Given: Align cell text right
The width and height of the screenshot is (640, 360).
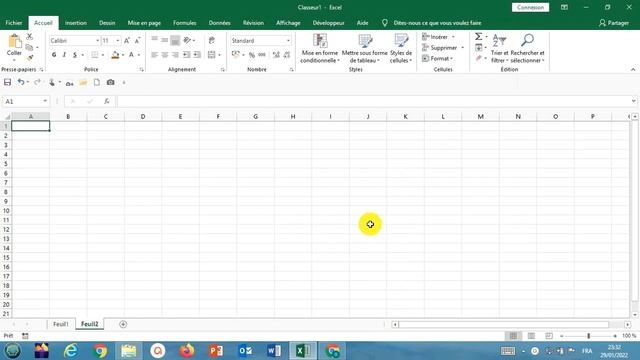Looking at the screenshot, I should 175,55.
